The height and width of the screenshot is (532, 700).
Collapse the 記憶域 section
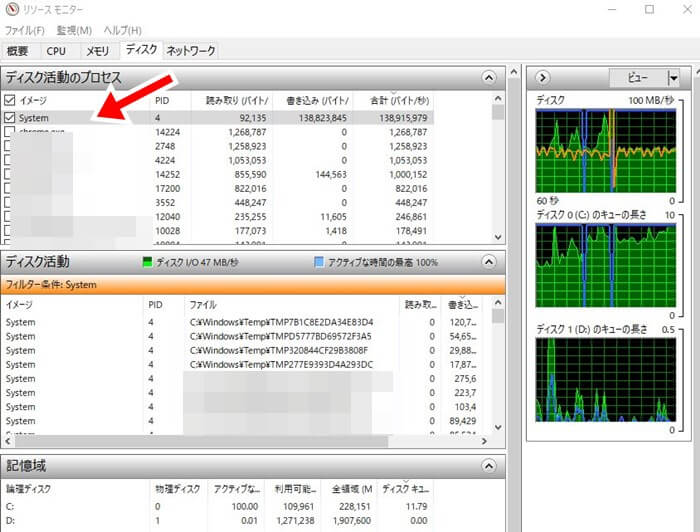click(488, 467)
